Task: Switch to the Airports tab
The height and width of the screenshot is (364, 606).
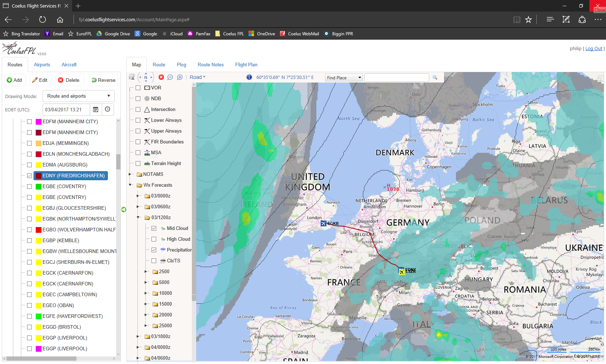Action: pyautogui.click(x=42, y=65)
